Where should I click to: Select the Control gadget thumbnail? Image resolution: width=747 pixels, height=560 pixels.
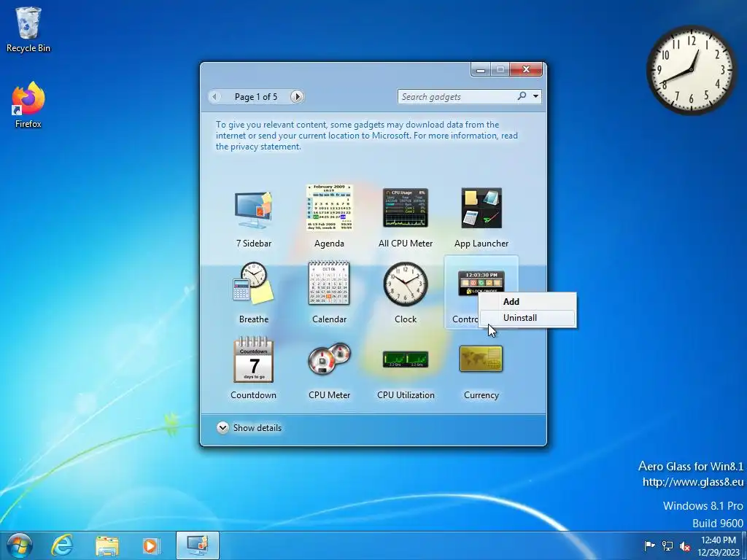(481, 283)
